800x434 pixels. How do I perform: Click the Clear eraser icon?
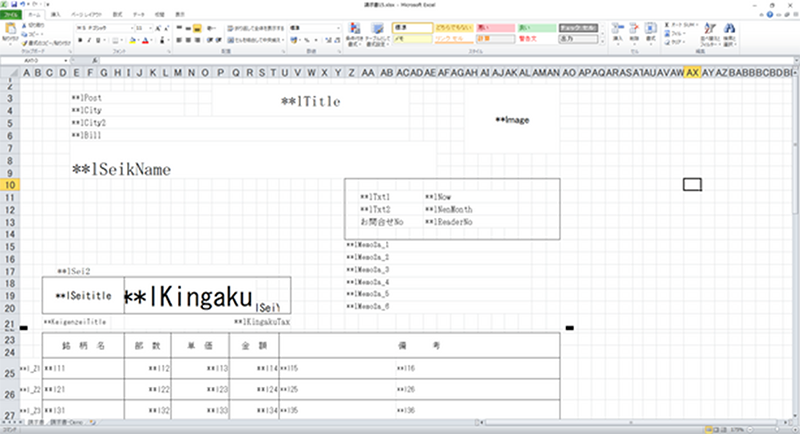click(667, 42)
